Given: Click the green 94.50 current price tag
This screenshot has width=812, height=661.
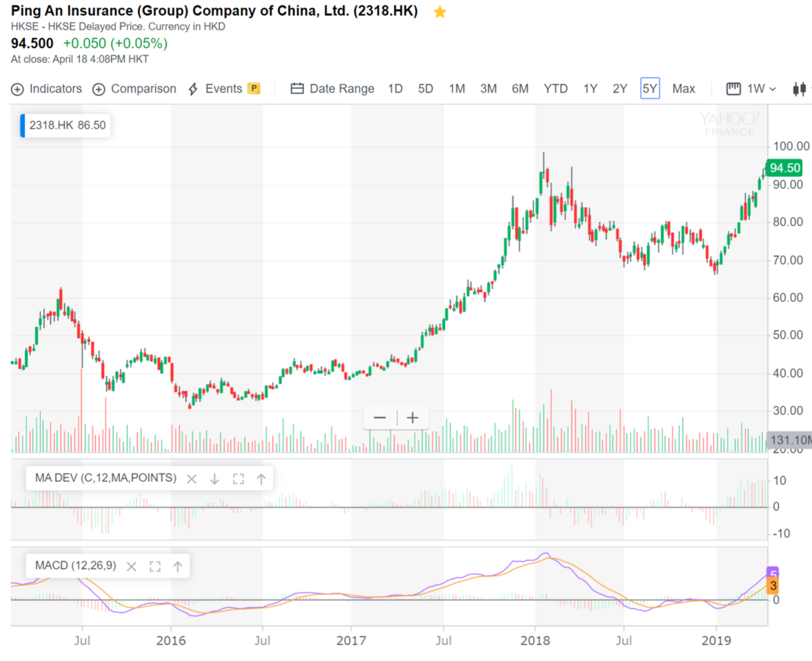Looking at the screenshot, I should [x=784, y=168].
